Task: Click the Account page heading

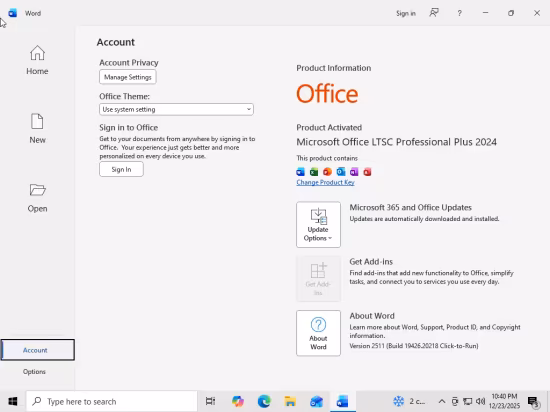Action: pyautogui.click(x=115, y=42)
